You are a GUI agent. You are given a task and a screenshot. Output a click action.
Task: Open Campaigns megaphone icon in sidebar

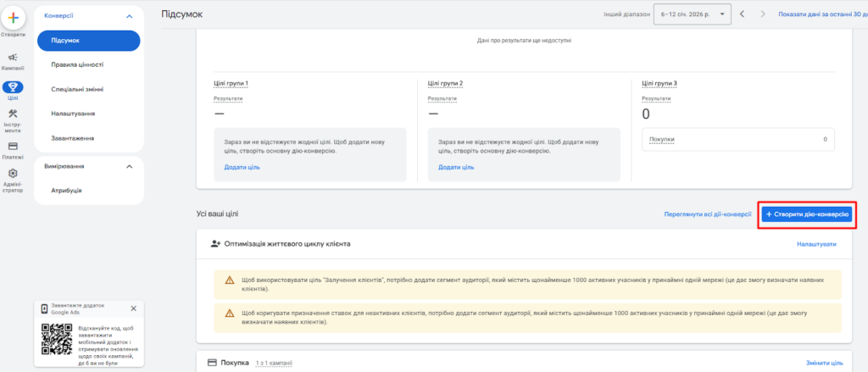[x=13, y=58]
